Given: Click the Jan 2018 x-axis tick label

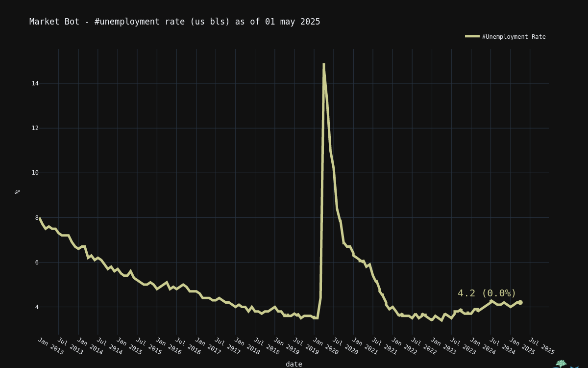Looking at the screenshot, I should 247,346.
